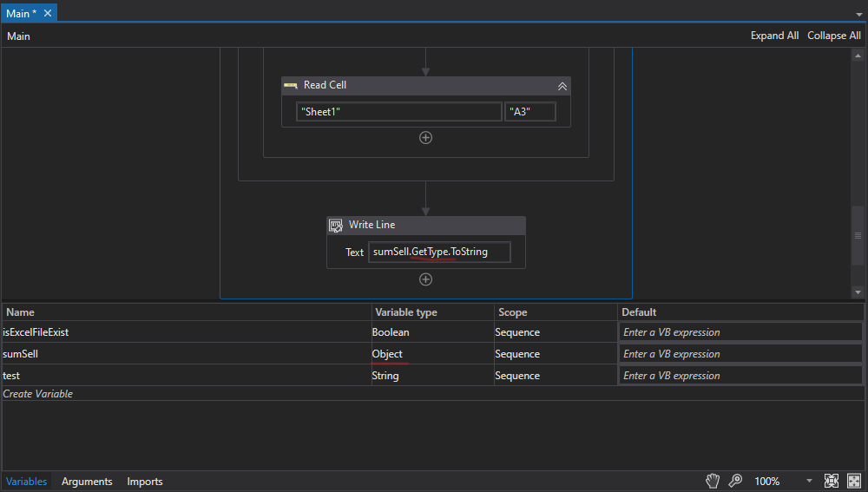The image size is (868, 492).
Task: Click the Read Cell activity icon
Action: click(291, 85)
